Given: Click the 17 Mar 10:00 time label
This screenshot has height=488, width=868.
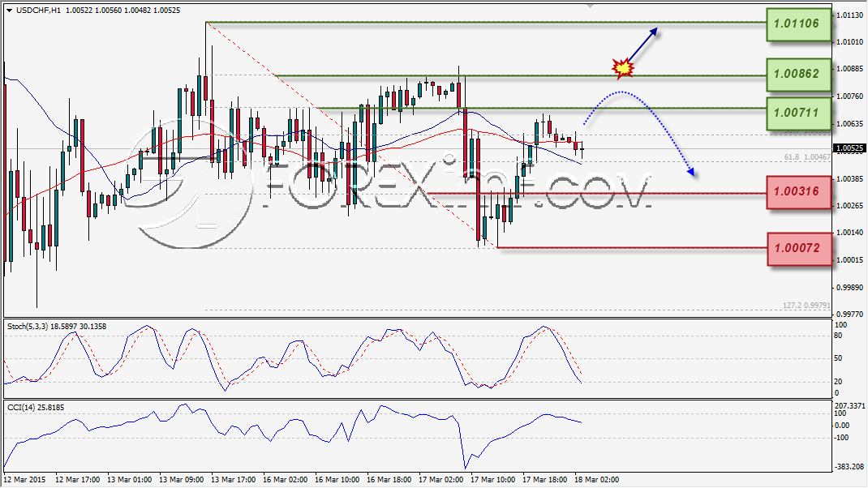Looking at the screenshot, I should pos(492,480).
